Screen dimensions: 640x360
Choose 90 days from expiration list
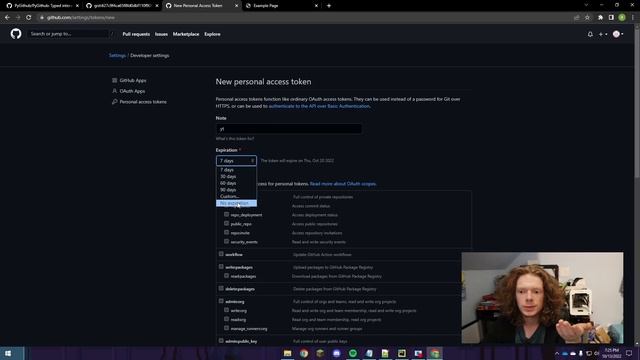(x=236, y=190)
